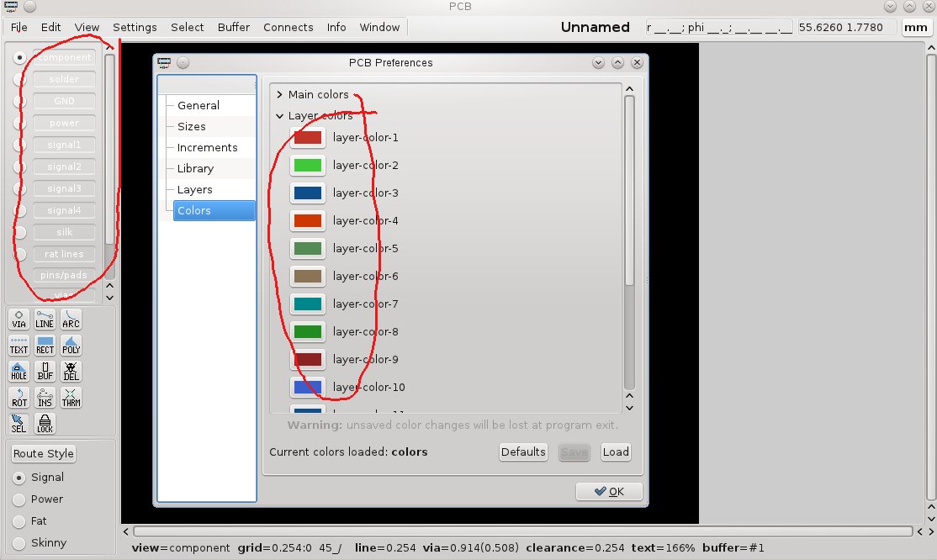This screenshot has width=937, height=560.
Task: Open the Buffer menu
Action: pos(233,27)
